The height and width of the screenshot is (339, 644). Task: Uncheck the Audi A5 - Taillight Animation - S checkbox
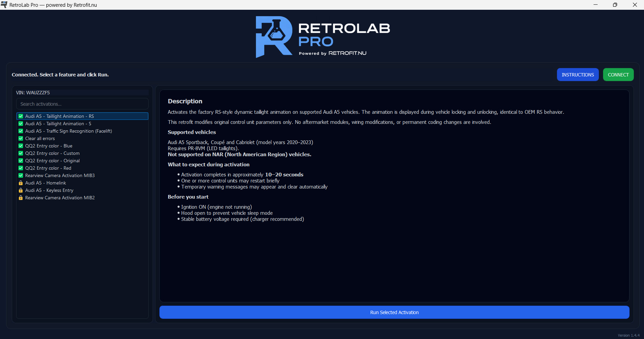[x=20, y=124]
